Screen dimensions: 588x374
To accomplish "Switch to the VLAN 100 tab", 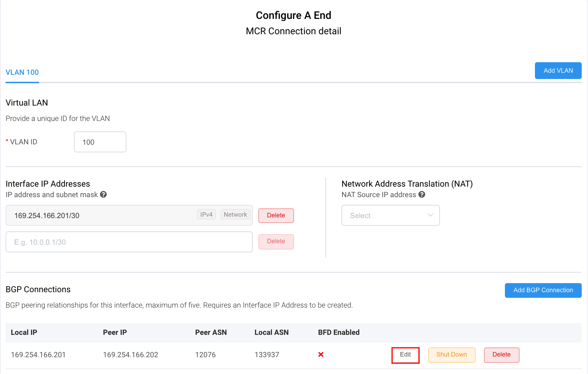I will (x=22, y=72).
